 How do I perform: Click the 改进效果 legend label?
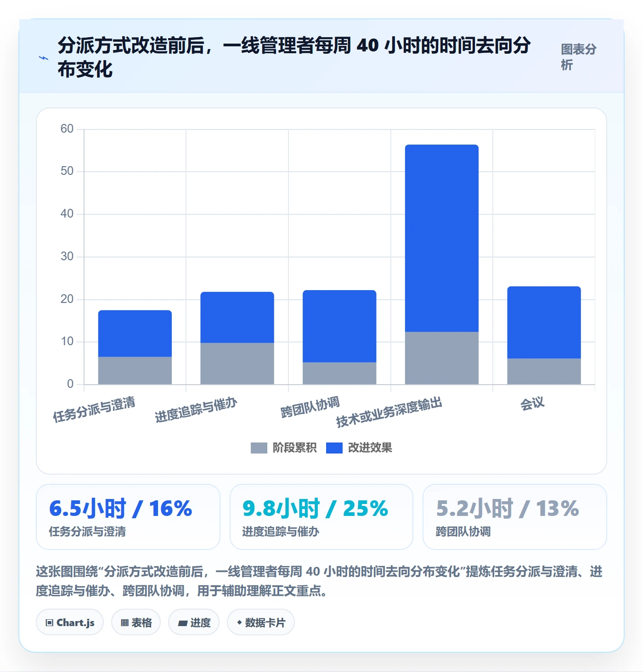point(370,448)
